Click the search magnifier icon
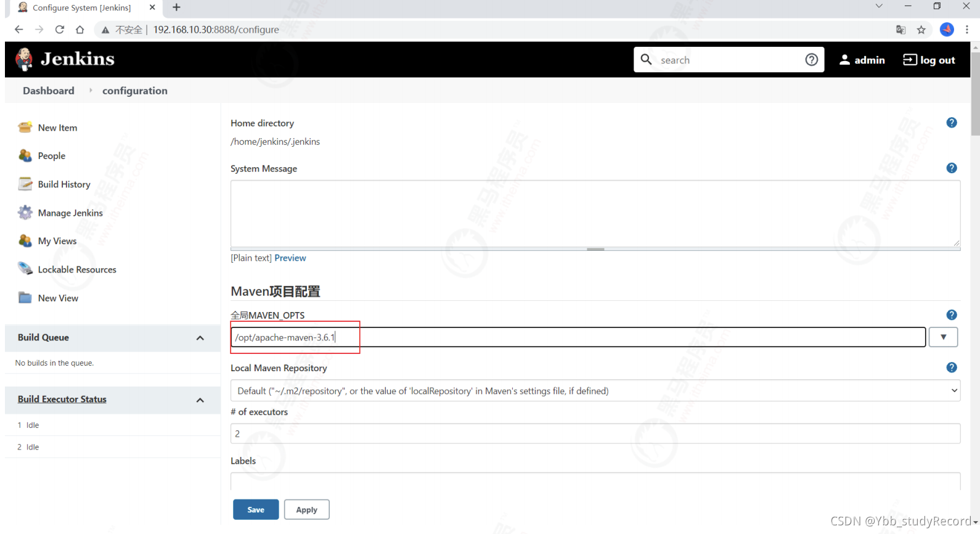Viewport: 980px width, 534px height. point(646,59)
